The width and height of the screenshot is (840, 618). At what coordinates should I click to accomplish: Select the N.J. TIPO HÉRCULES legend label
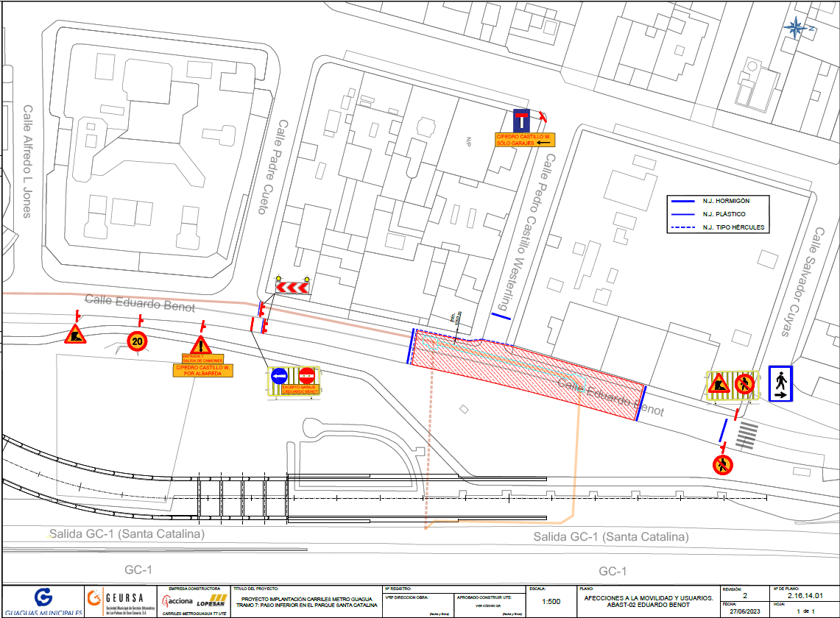pos(733,227)
